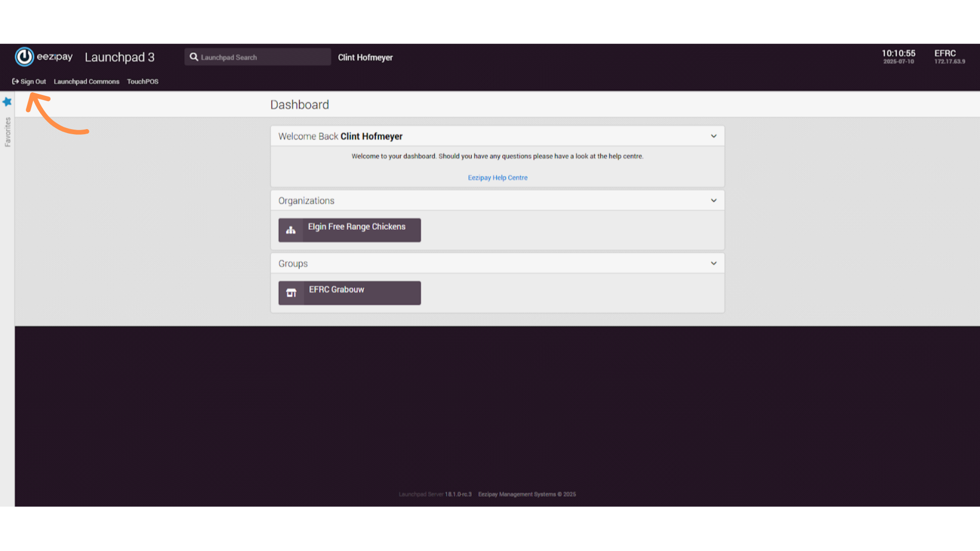Click the store icon on EFRC Grabouw
The image size is (980, 551).
point(291,293)
